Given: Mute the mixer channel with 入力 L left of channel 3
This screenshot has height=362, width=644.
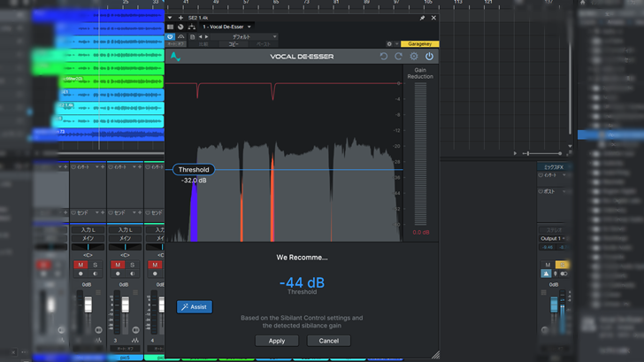Looking at the screenshot, I should click(80, 265).
